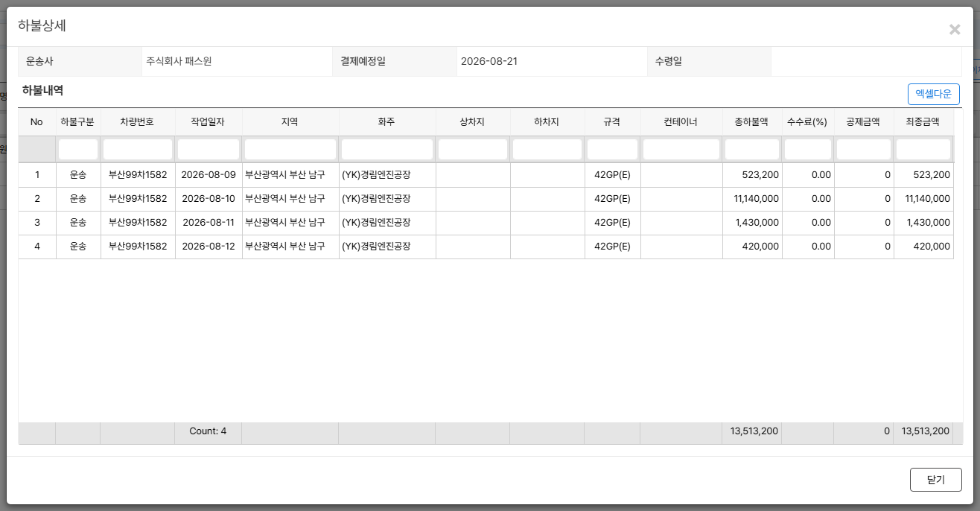
Task: Sort by 최종금액 column header
Action: pyautogui.click(x=923, y=122)
